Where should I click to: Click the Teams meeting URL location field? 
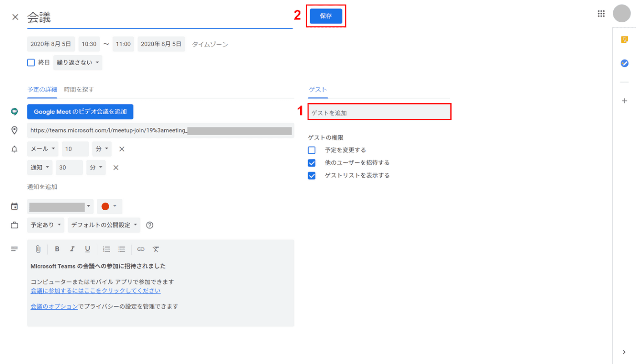[x=161, y=130]
